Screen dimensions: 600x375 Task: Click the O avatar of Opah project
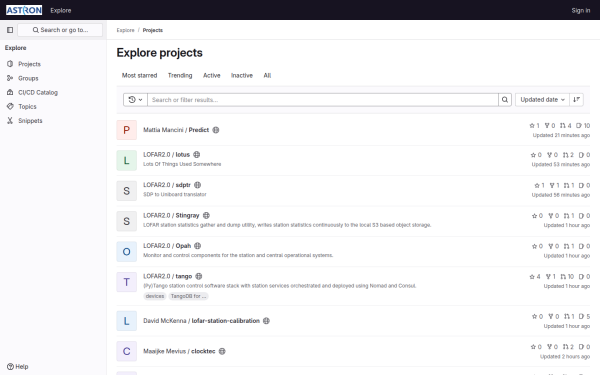[127, 252]
